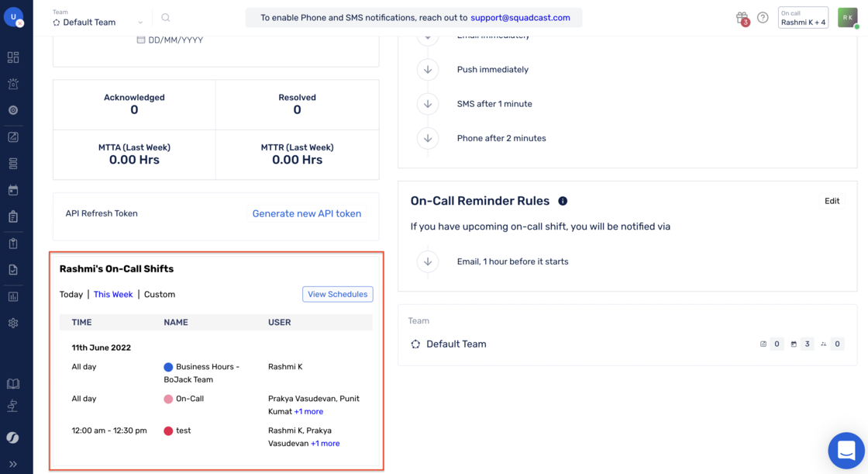Switch to the Today shifts tab
The width and height of the screenshot is (868, 474).
pos(71,294)
